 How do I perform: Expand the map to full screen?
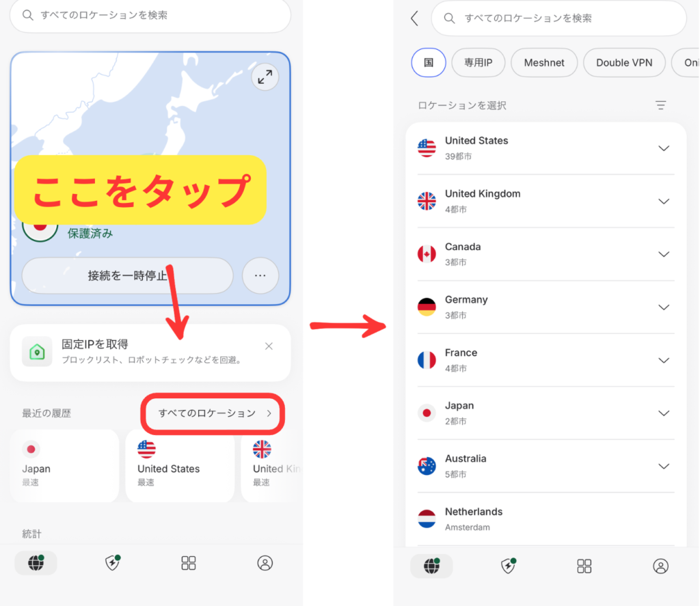[x=264, y=77]
